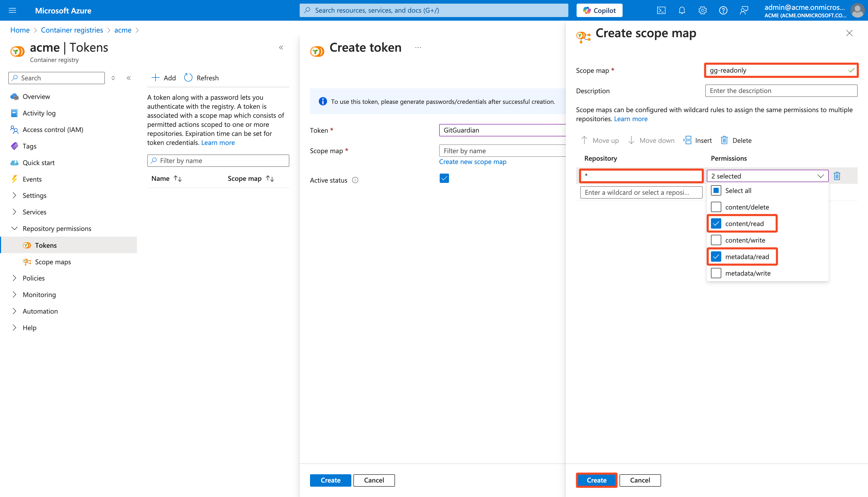Click Learn more in scope map description
The image size is (868, 497).
tap(630, 119)
